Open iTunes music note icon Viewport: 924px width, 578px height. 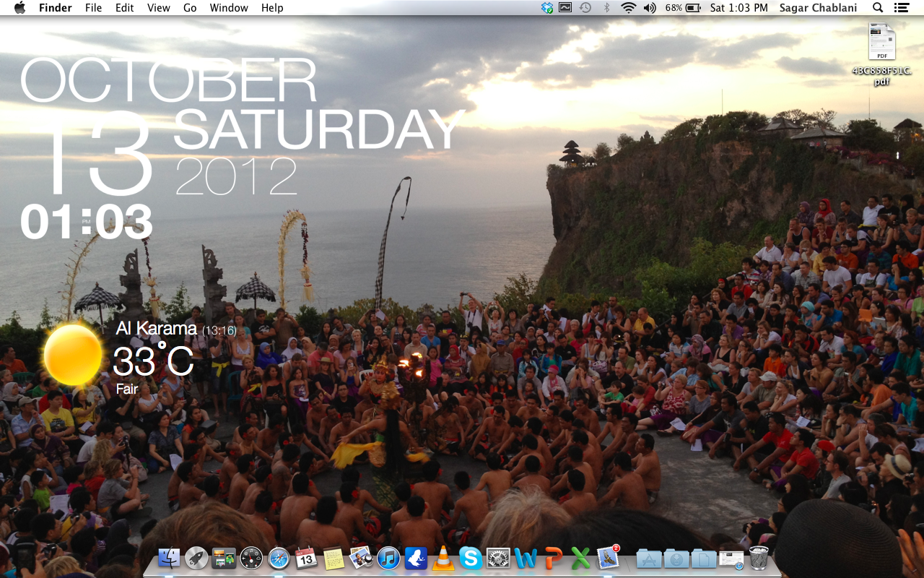[x=388, y=558]
